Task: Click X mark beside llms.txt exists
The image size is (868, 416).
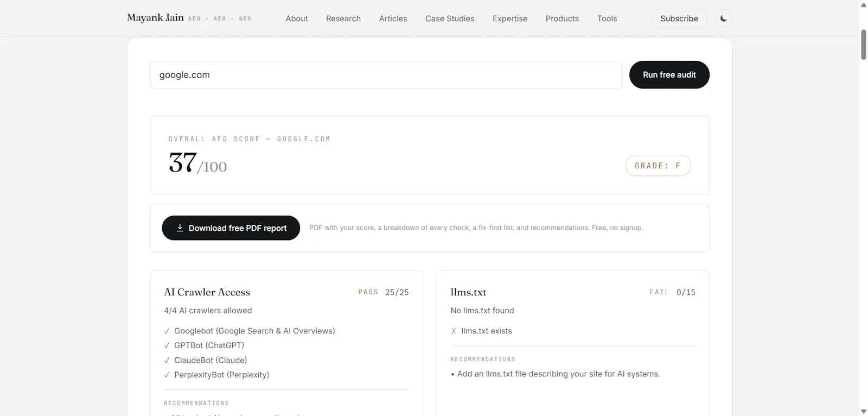Action: click(x=454, y=331)
